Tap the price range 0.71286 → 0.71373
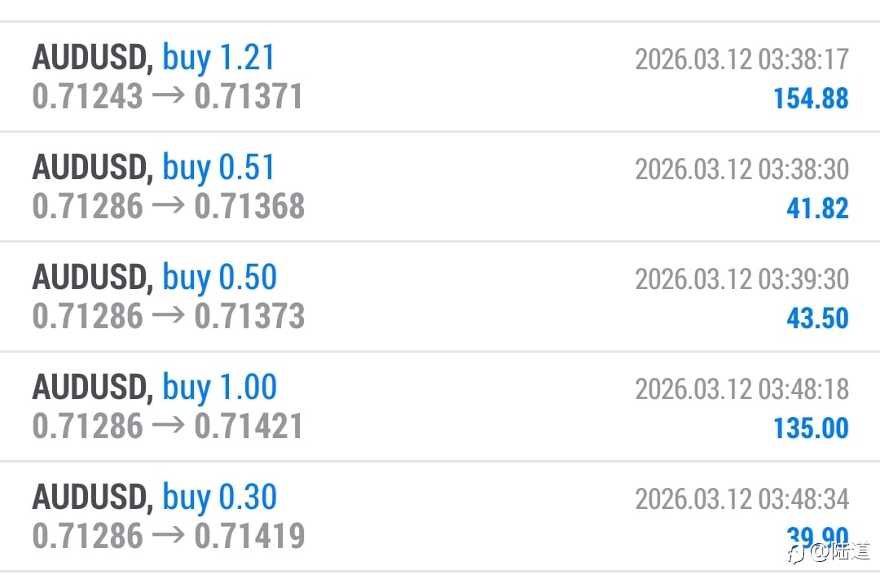The image size is (880, 588). (168, 317)
